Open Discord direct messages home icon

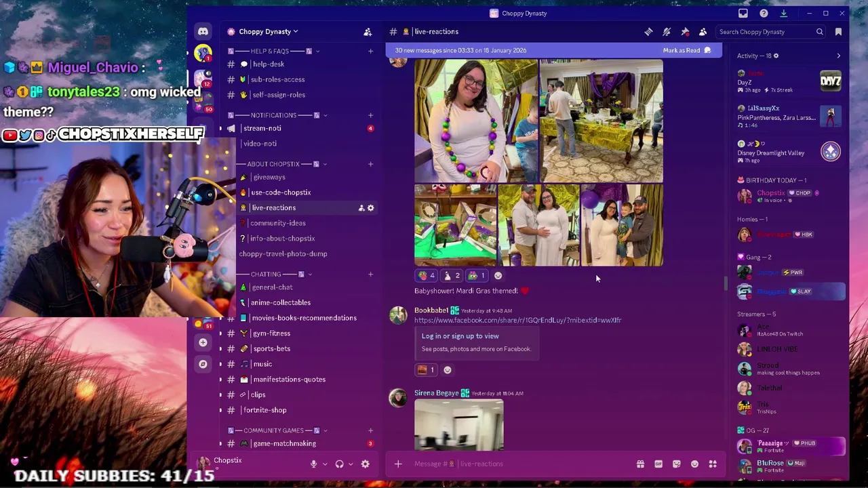pyautogui.click(x=203, y=31)
